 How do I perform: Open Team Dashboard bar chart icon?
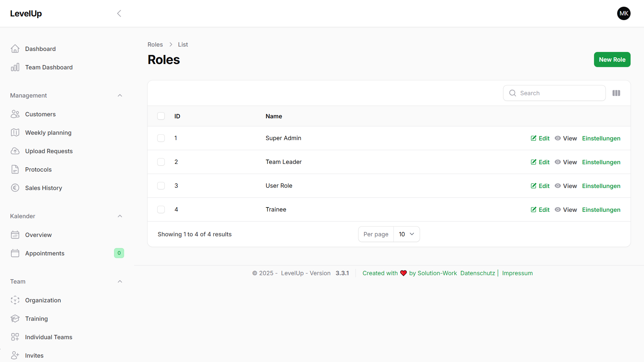(x=15, y=67)
